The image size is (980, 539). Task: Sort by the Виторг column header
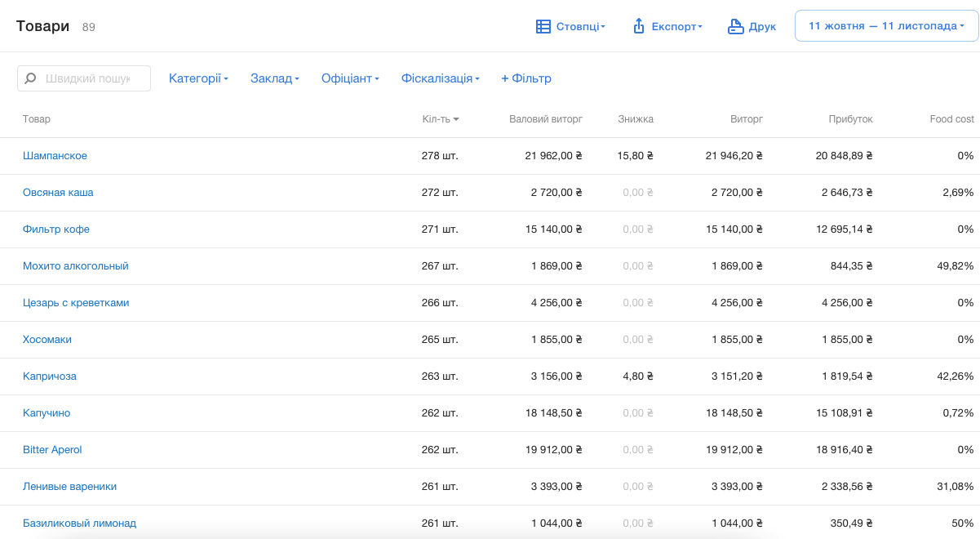tap(747, 119)
